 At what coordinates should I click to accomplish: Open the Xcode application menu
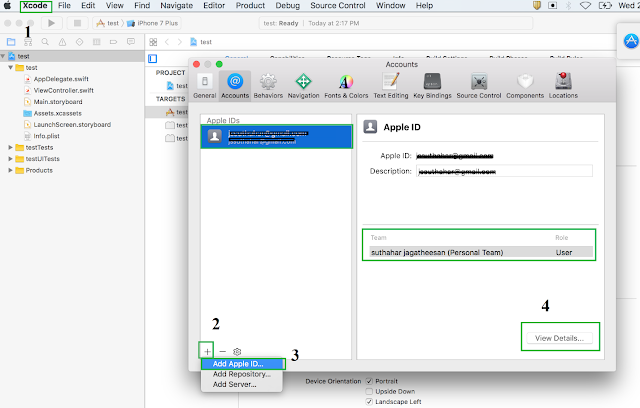[x=35, y=6]
